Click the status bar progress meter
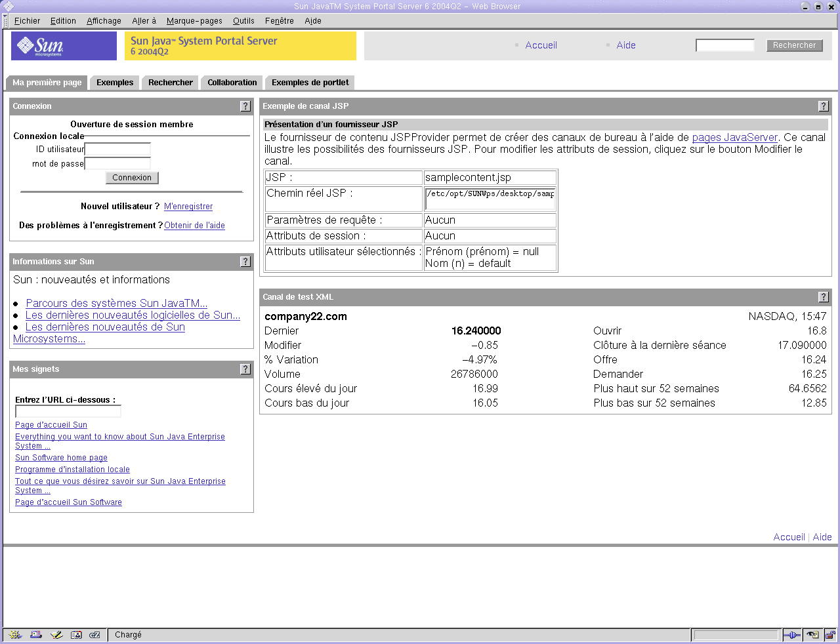This screenshot has width=840, height=644. (736, 635)
